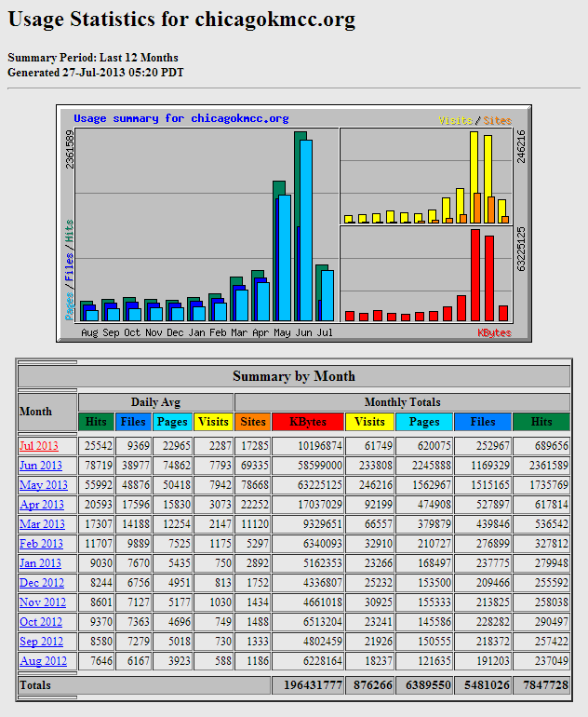
Task: Click the orange Sites column header
Action: point(253,422)
